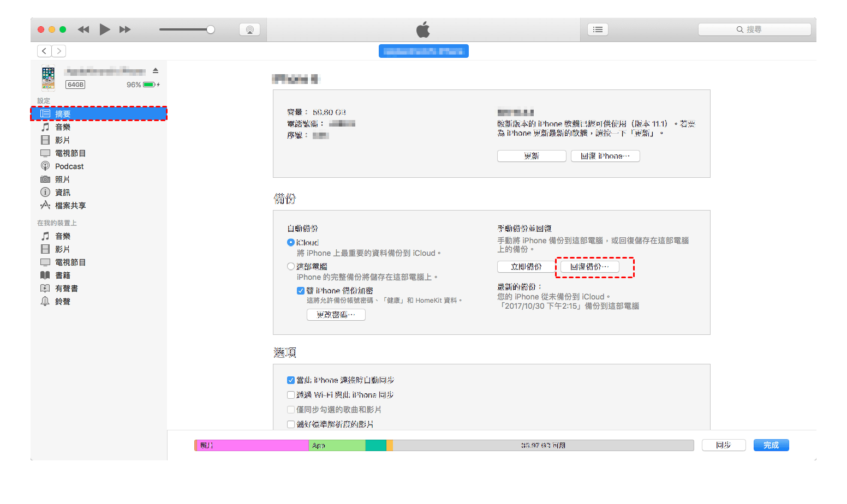This screenshot has width=847, height=504.
Task: Focus the 搜尋 search field
Action: (754, 29)
